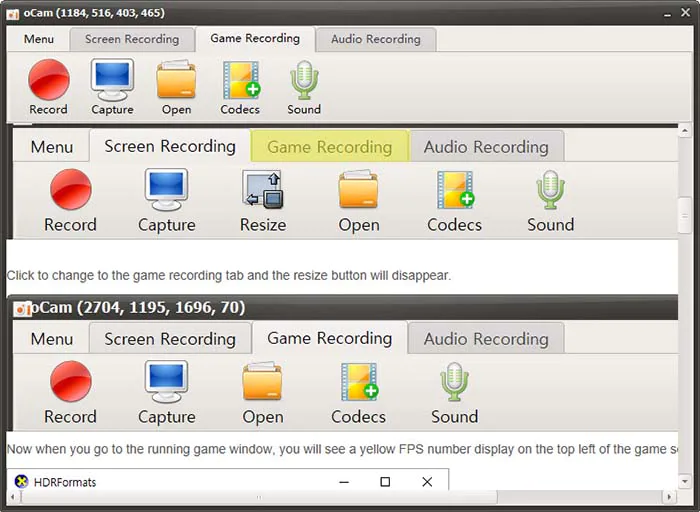The height and width of the screenshot is (512, 700).
Task: Click the horizontal scrollbar thumb
Action: (x=259, y=496)
